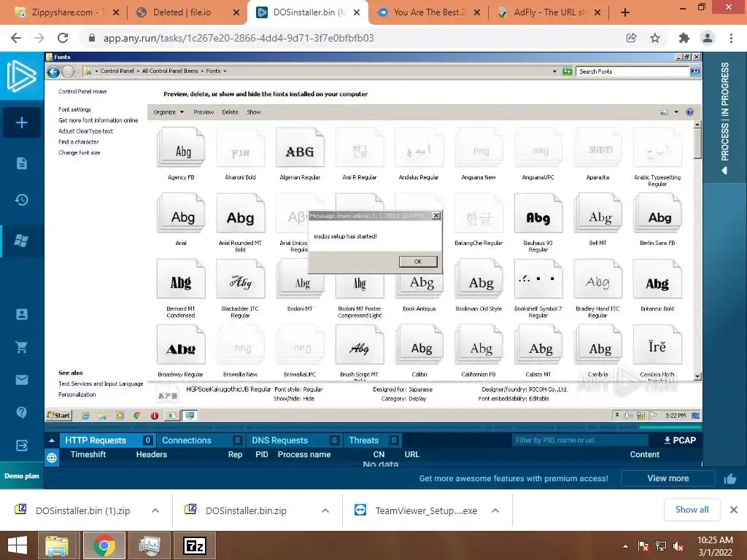Open 7-Zip from the taskbar
Screen dimensions: 747x560
[194, 545]
